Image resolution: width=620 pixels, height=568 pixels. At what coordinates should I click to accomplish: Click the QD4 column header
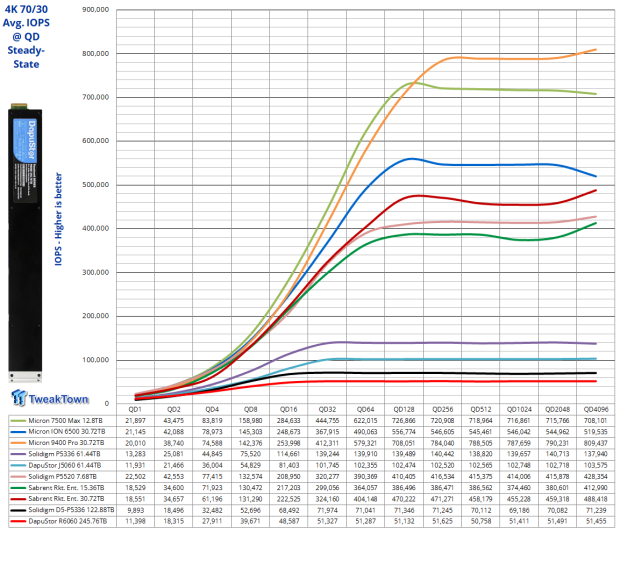pyautogui.click(x=212, y=409)
